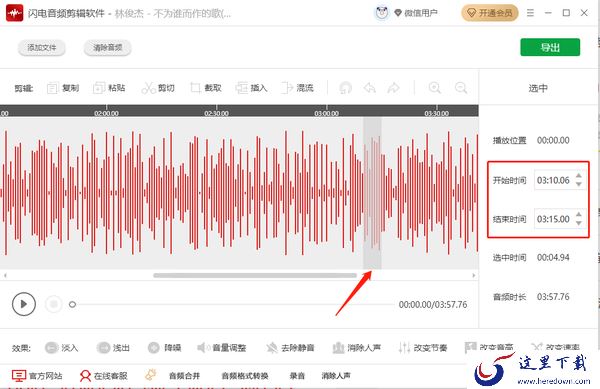Decrease the end time (结束时间) value
This screenshot has height=389, width=600.
point(579,223)
